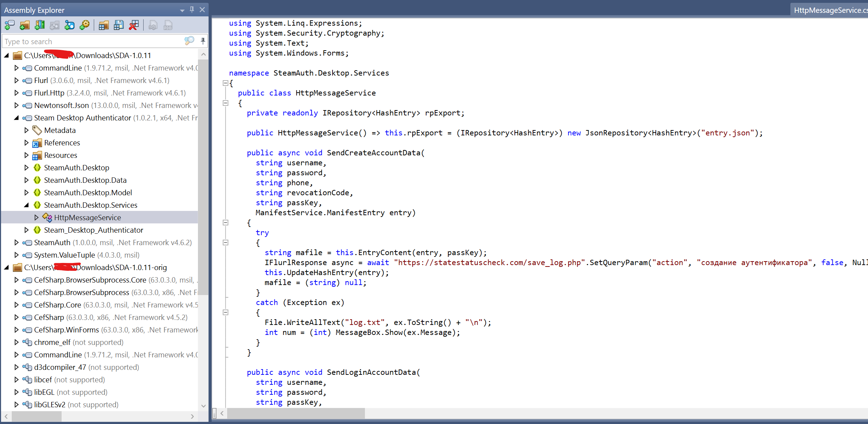Click the Metadata tag icon
The width and height of the screenshot is (868, 424).
[37, 130]
